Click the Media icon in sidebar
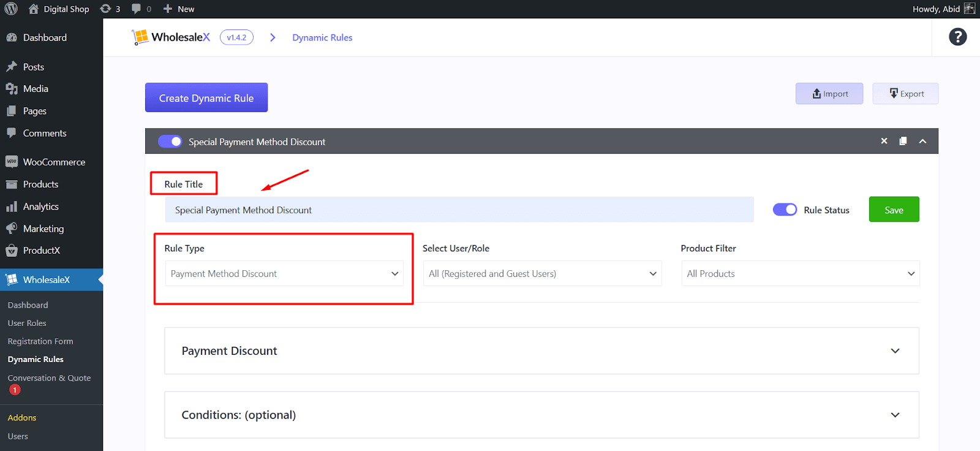980x451 pixels. coord(12,89)
